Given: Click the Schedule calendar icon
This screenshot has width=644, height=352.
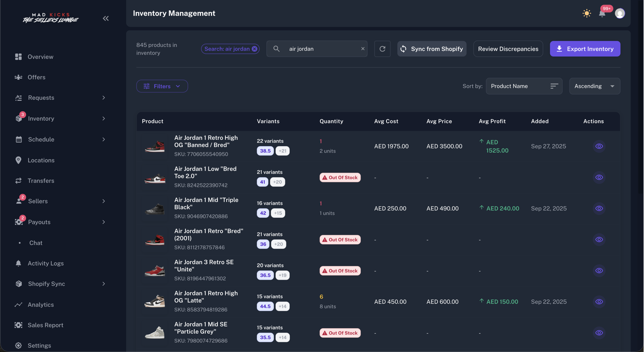Looking at the screenshot, I should tap(19, 139).
